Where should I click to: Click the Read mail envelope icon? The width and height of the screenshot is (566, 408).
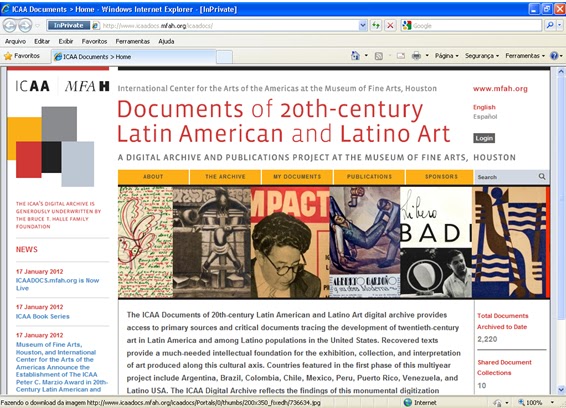coord(401,56)
